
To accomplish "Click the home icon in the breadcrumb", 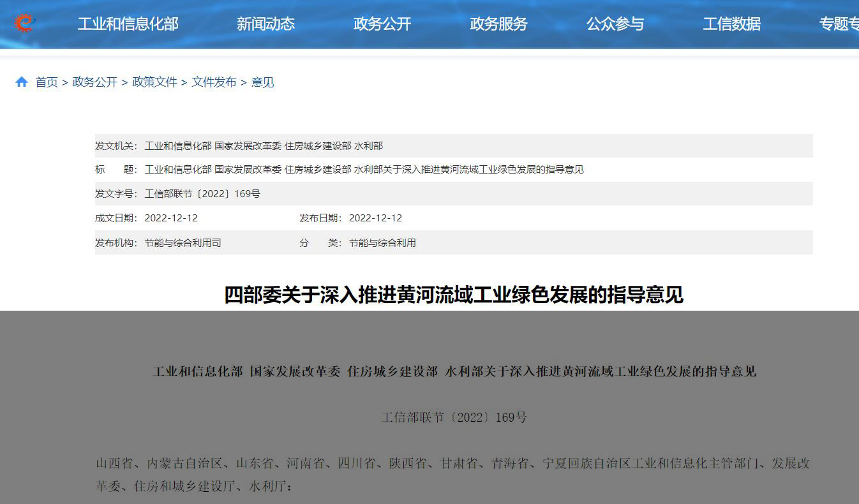I will (x=22, y=82).
